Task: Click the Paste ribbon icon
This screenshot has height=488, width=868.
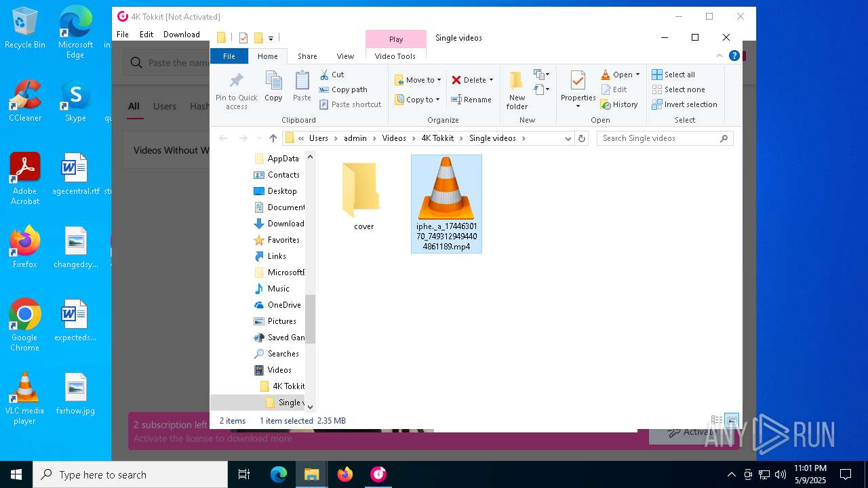Action: coord(302,86)
